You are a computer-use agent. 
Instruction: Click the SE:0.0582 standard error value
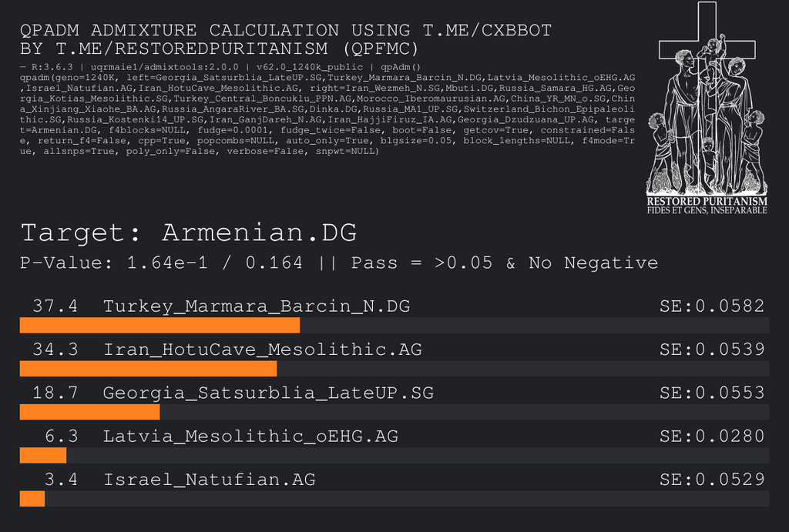[x=712, y=306]
